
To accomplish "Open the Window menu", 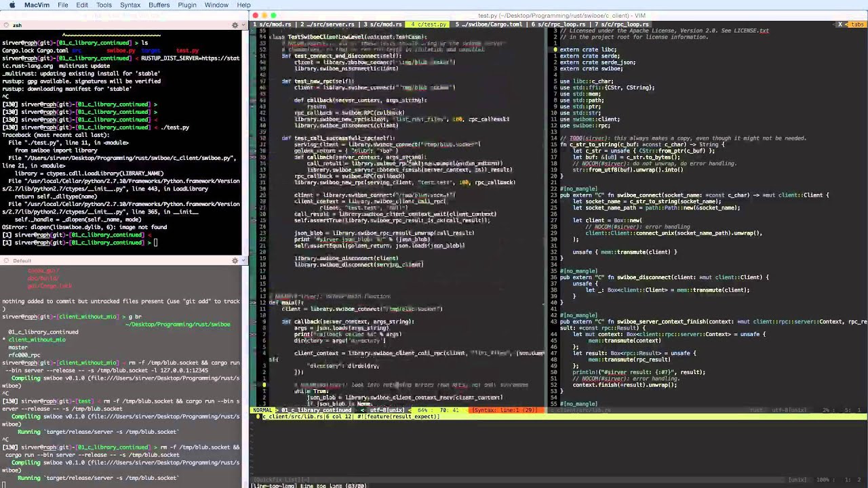I will click(x=216, y=5).
